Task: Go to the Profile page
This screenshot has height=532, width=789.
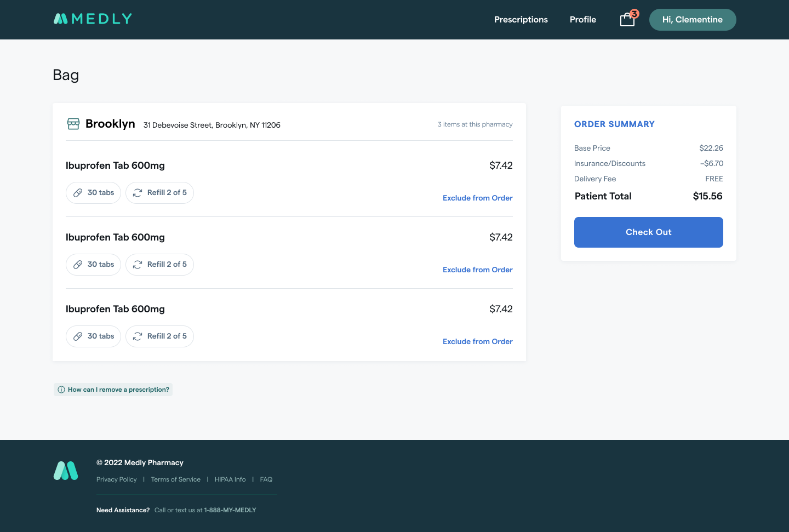Action: (582, 20)
